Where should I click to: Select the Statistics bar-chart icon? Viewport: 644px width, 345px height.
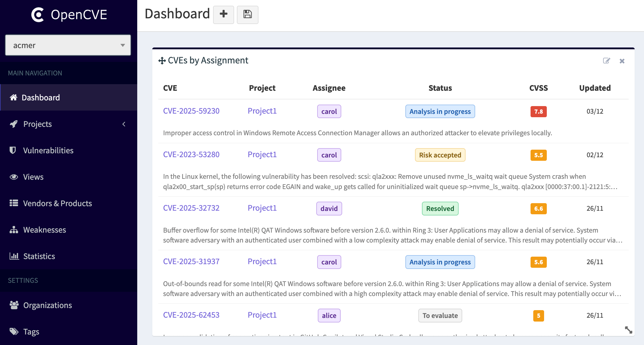pyautogui.click(x=13, y=256)
